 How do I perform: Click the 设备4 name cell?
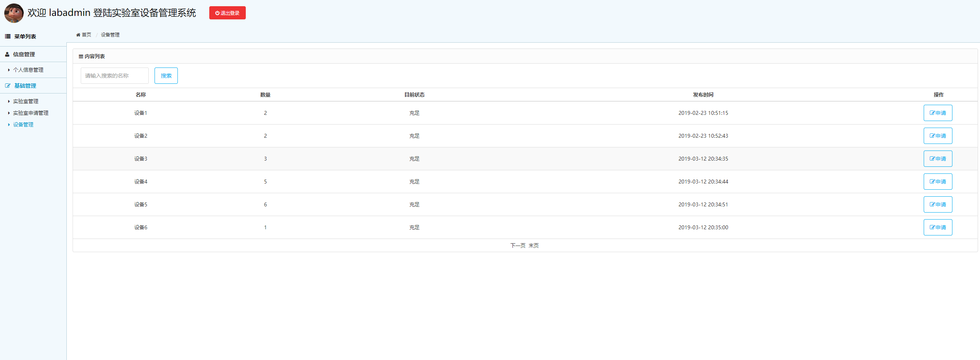click(141, 182)
